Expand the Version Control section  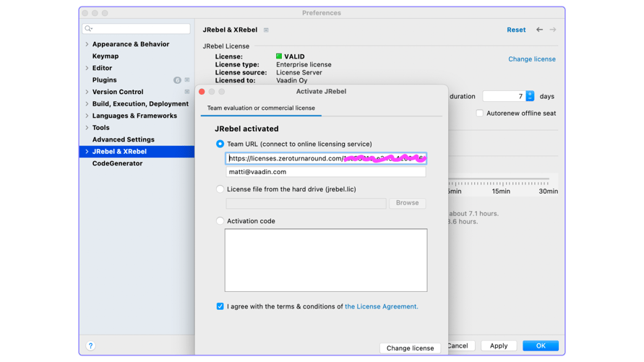click(x=87, y=92)
